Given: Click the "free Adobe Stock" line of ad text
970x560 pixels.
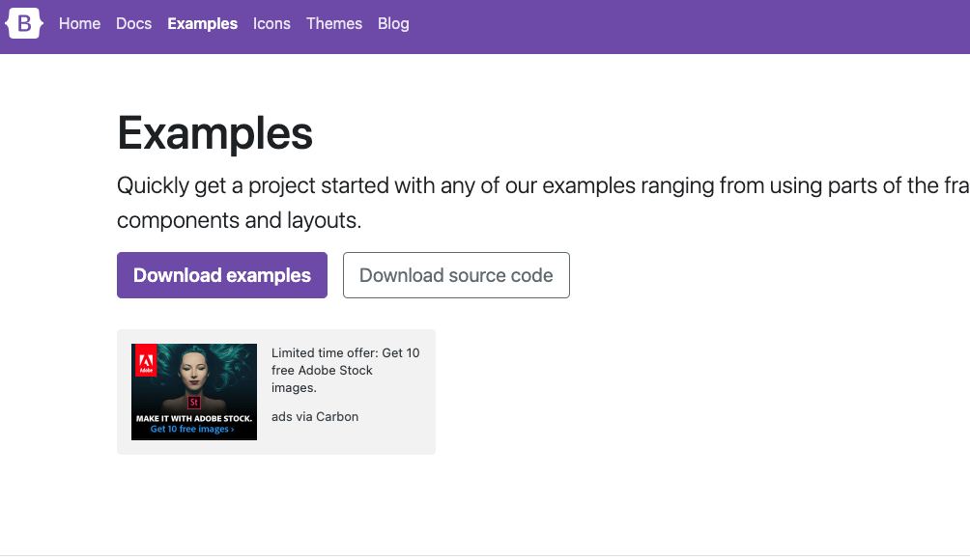Looking at the screenshot, I should tap(322, 370).
